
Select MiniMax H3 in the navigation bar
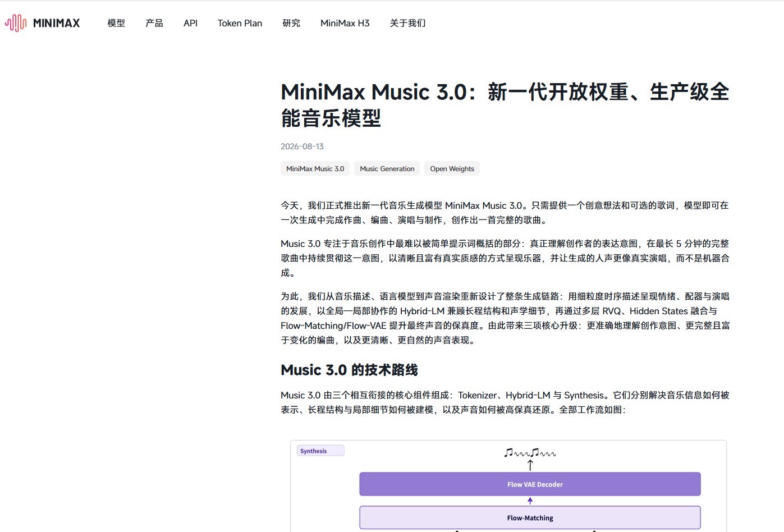point(345,23)
